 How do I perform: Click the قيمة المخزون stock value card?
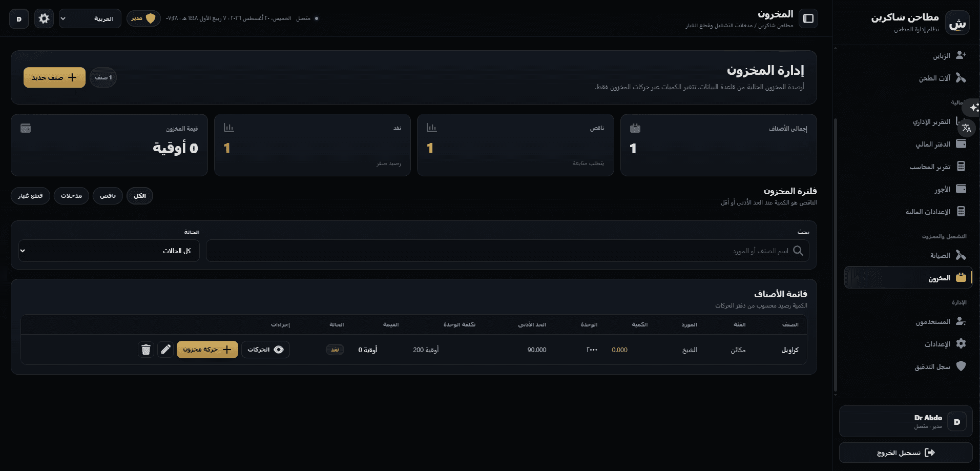coord(109,145)
